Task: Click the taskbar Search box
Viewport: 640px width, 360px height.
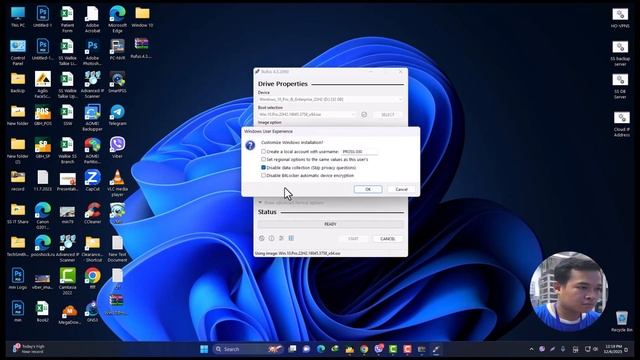Action: click(x=249, y=349)
